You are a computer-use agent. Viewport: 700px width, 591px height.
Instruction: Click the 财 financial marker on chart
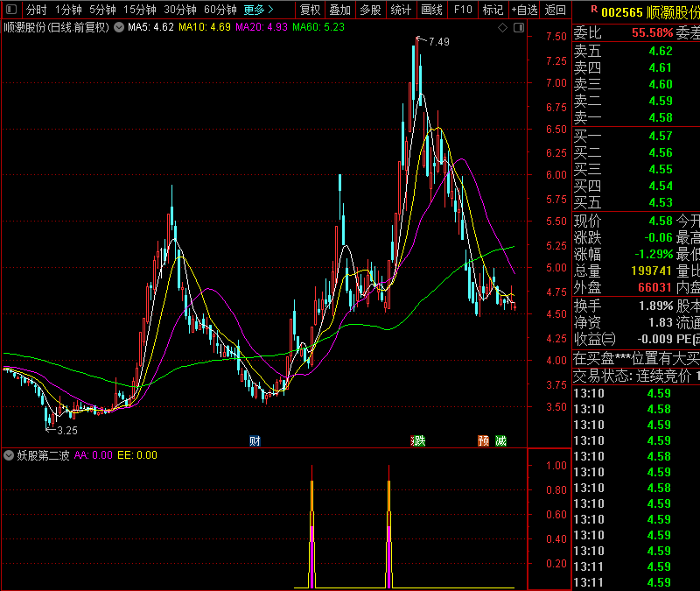coord(255,440)
